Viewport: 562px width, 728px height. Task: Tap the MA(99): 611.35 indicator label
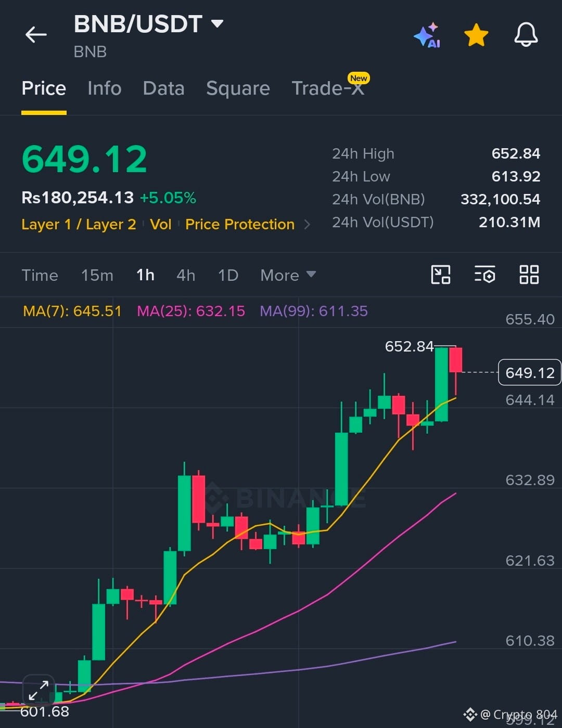coord(314,311)
